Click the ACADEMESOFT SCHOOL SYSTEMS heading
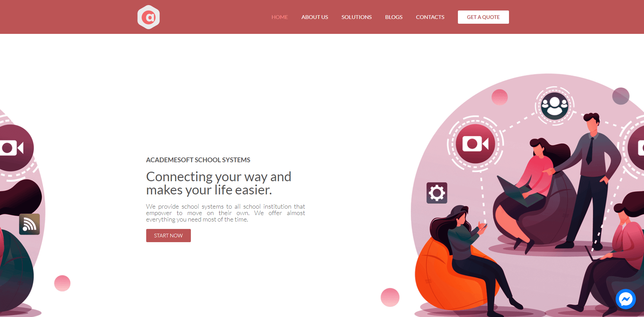Viewport: 644px width, 317px height. (198, 160)
